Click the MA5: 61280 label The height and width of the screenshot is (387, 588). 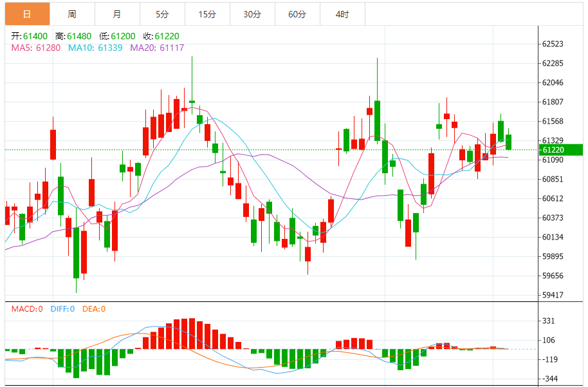[x=36, y=48]
